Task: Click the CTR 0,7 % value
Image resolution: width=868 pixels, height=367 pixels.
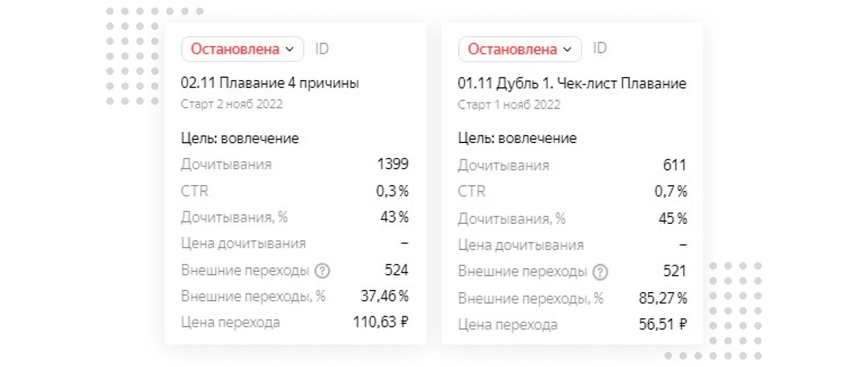Action: pyautogui.click(x=671, y=191)
